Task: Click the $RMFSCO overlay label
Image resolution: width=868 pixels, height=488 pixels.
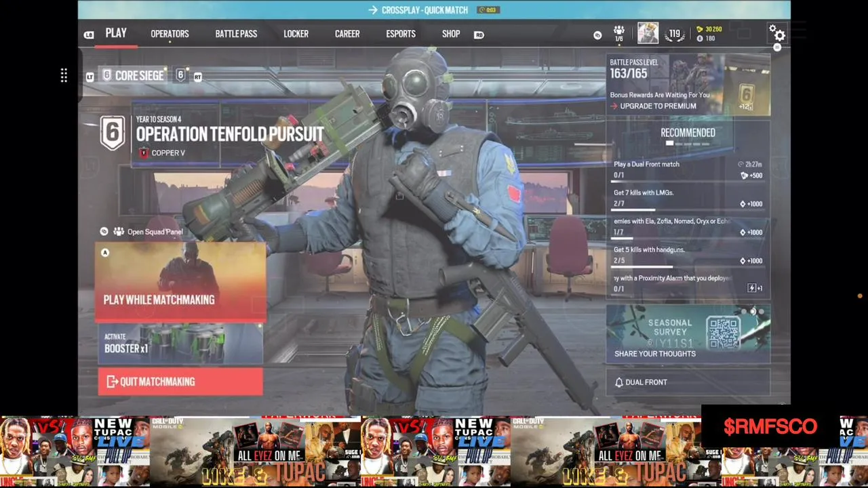Action: pyautogui.click(x=770, y=427)
